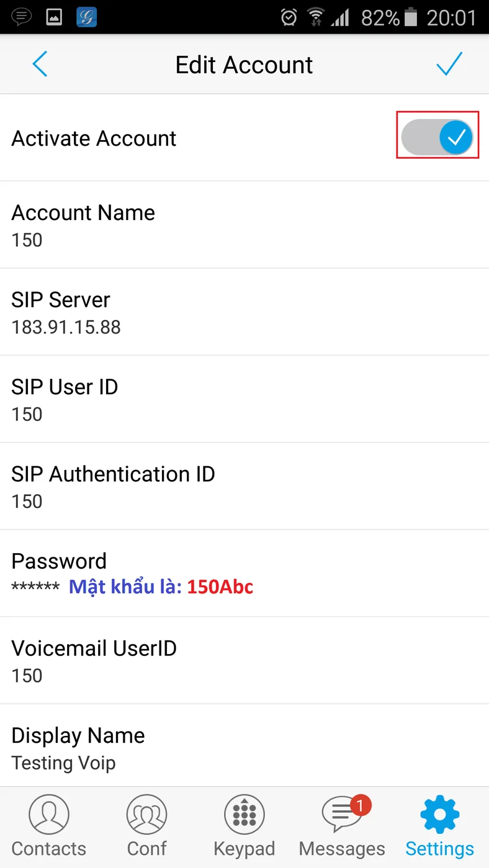The height and width of the screenshot is (868, 489).
Task: Edit the Voicemail UserID
Action: point(244,661)
